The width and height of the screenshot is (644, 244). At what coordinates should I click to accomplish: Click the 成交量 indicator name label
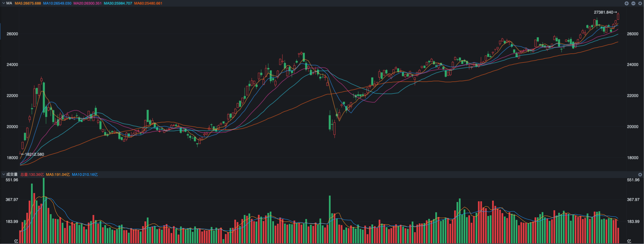click(x=12, y=174)
